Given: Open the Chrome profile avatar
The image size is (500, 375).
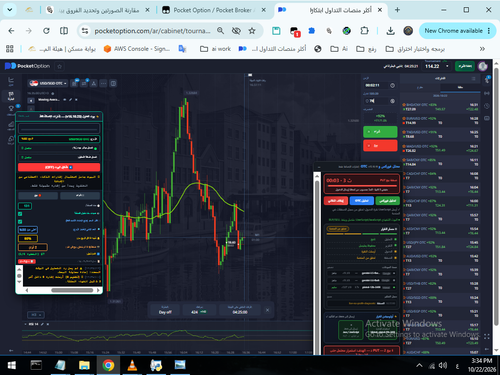Looking at the screenshot, I should click(x=408, y=31).
